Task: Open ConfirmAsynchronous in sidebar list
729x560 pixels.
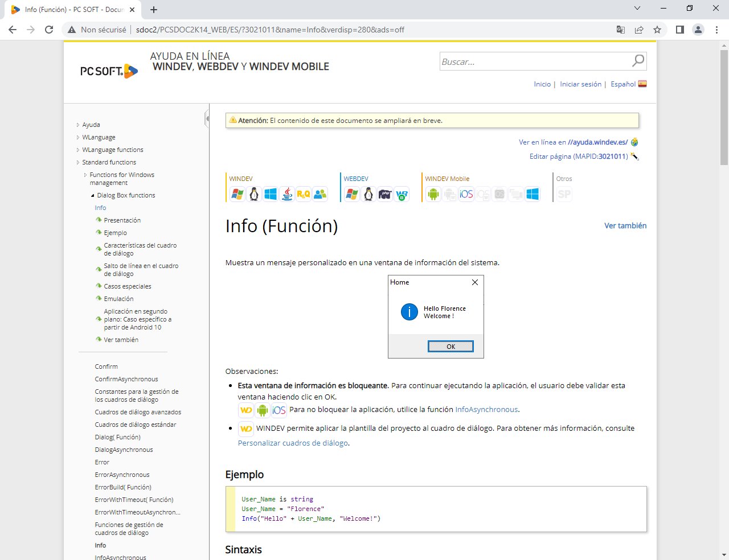Action: 126,379
